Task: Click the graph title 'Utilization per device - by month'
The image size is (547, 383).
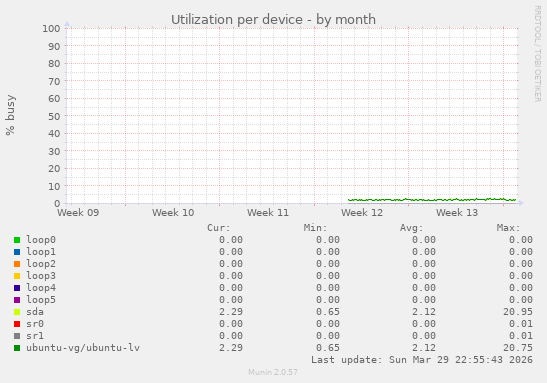Action: [273, 20]
